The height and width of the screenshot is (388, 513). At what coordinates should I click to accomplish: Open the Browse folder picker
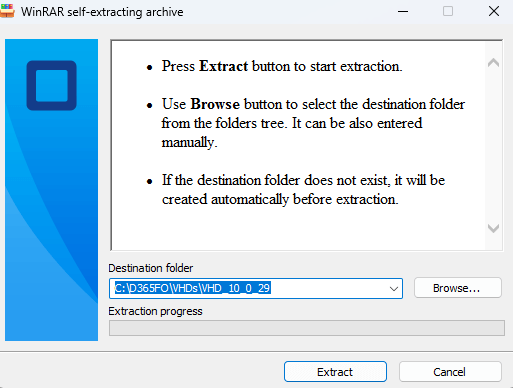tap(457, 288)
